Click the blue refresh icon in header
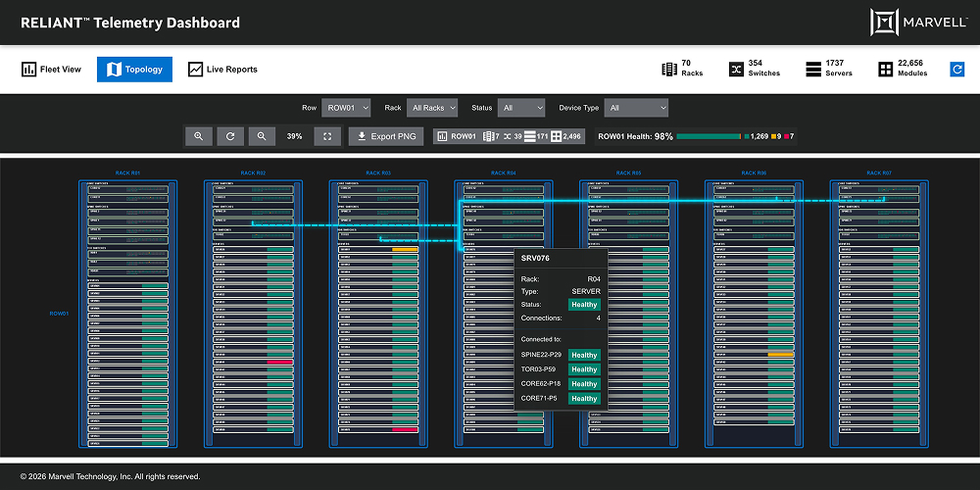Image resolution: width=980 pixels, height=490 pixels. (x=957, y=69)
